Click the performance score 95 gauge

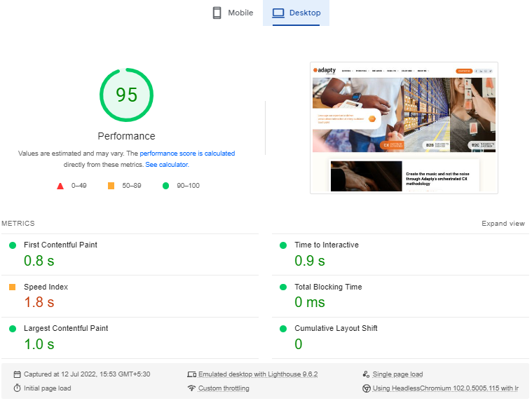click(126, 95)
